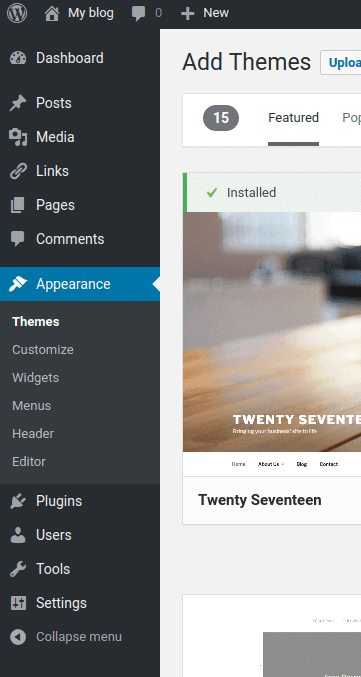
Task: Go to the Widgets submenu item
Action: pos(35,378)
